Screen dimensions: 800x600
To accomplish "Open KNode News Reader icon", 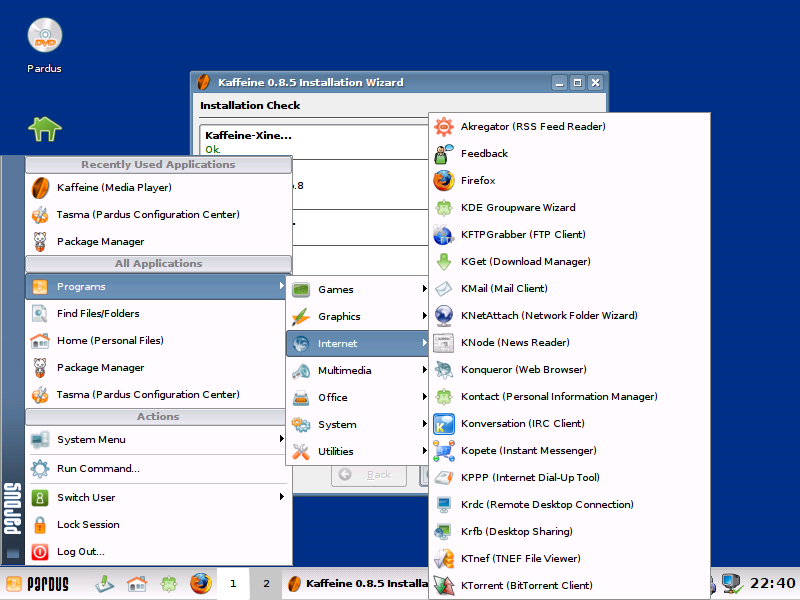I will point(444,343).
